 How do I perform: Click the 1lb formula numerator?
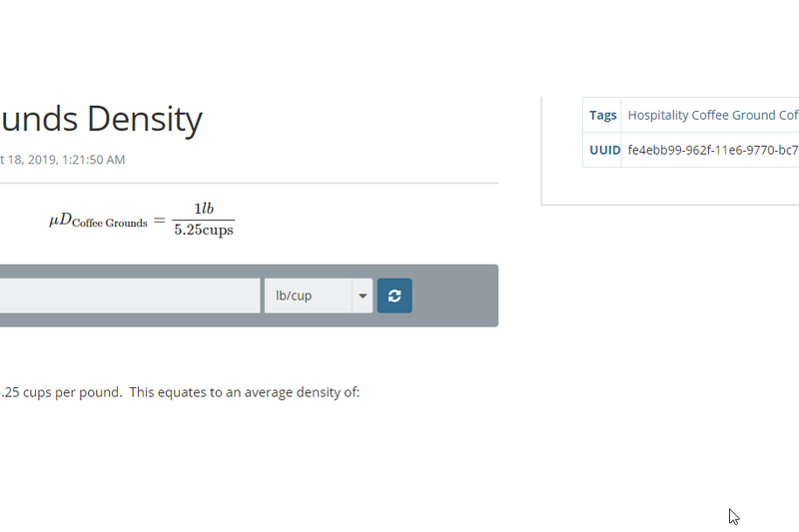point(204,209)
